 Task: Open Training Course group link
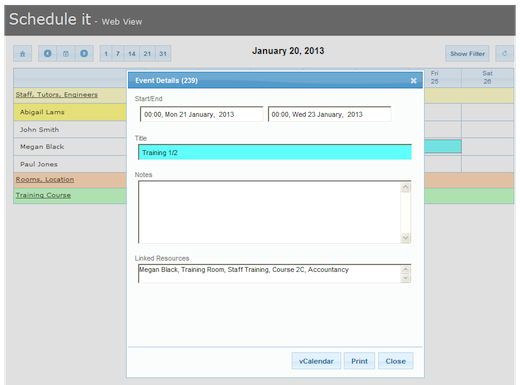click(x=43, y=195)
